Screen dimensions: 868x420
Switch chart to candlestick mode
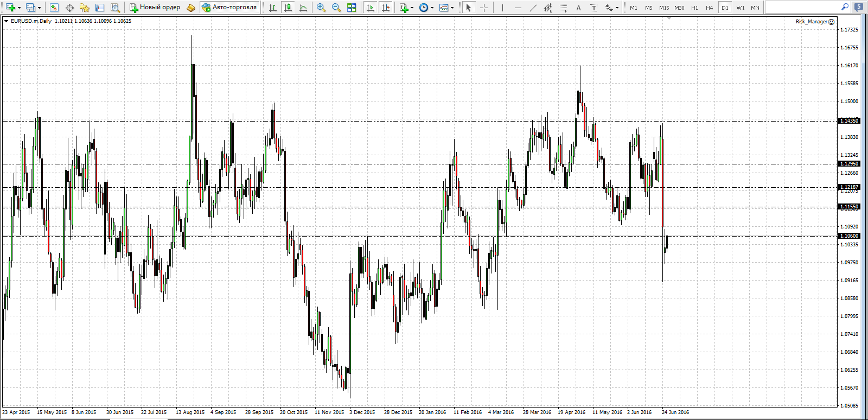[x=288, y=8]
